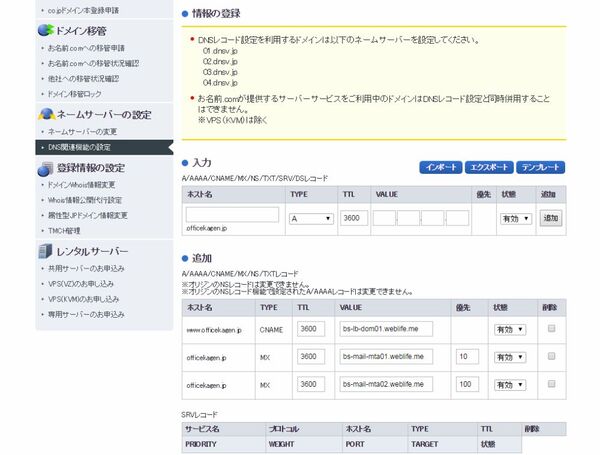Open VPS(KVM)のお申し込み link
The height and width of the screenshot is (455, 600).
[x=83, y=299]
